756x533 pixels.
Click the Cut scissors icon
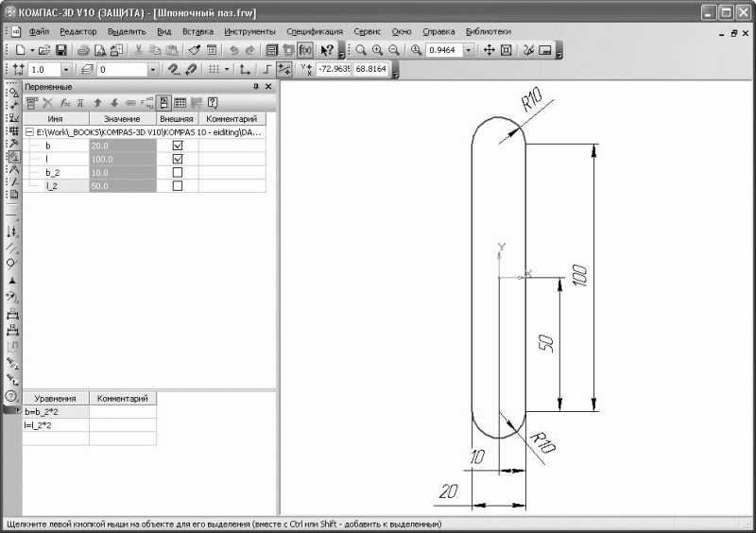coord(138,50)
